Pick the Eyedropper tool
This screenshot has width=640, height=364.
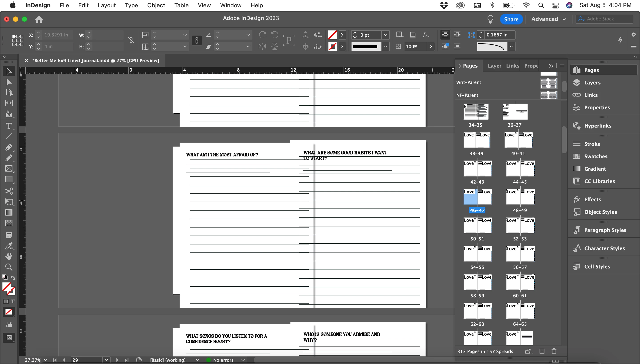[9, 246]
